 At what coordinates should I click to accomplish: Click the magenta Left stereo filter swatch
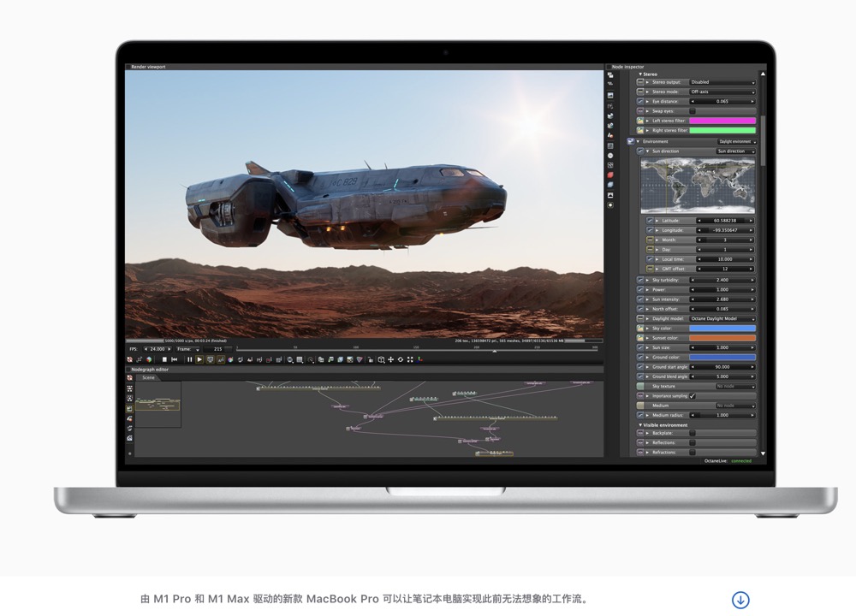click(722, 121)
